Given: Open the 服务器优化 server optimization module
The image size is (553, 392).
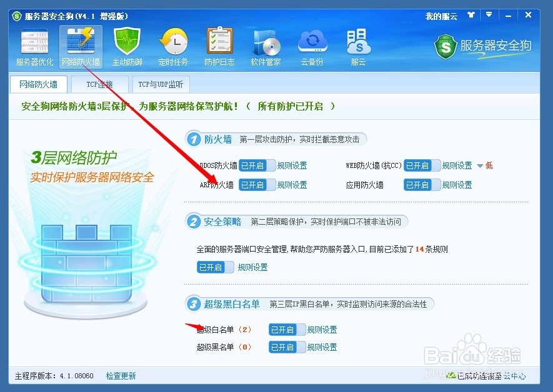Looking at the screenshot, I should click(x=34, y=47).
